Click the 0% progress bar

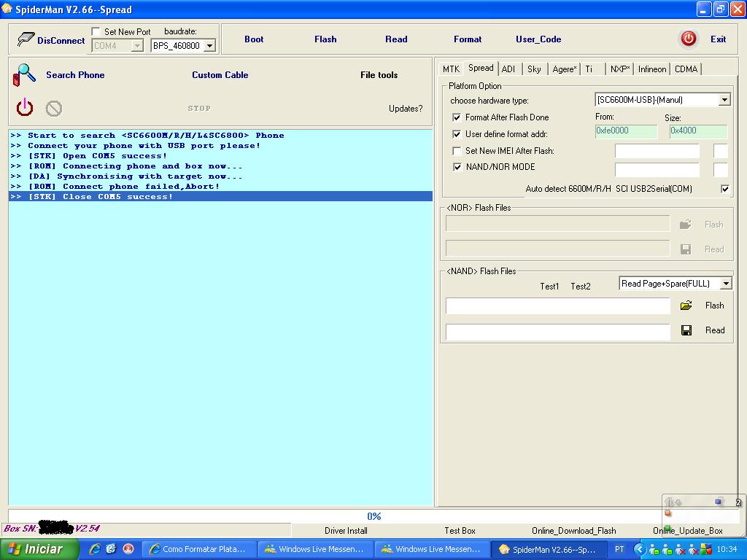pyautogui.click(x=374, y=516)
